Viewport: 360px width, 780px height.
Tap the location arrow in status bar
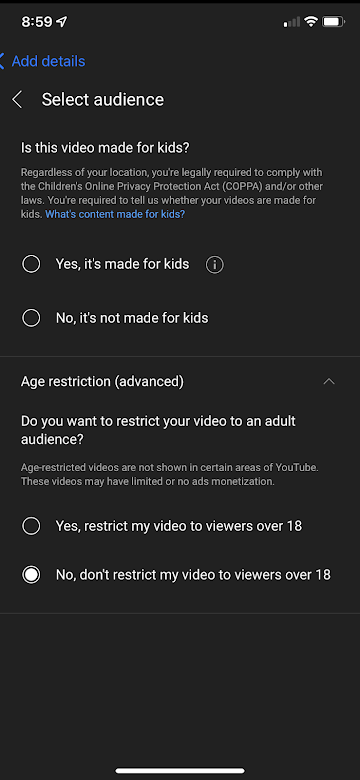click(62, 22)
